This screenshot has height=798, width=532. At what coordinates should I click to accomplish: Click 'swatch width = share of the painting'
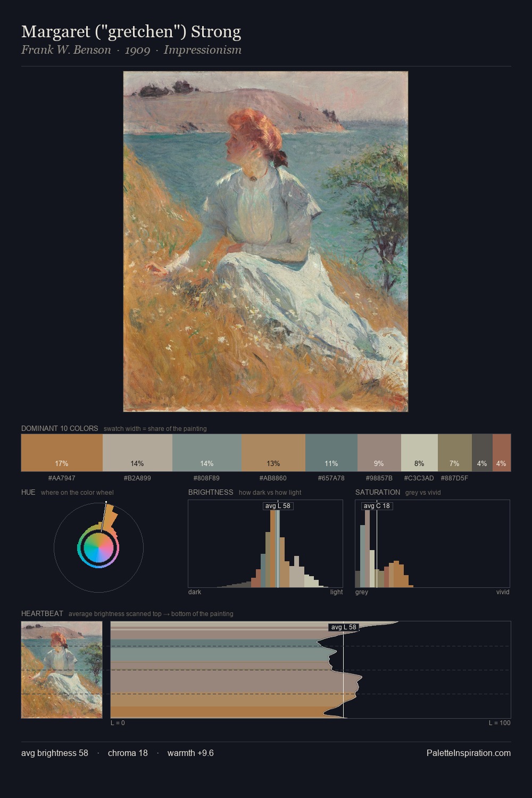pyautogui.click(x=155, y=428)
